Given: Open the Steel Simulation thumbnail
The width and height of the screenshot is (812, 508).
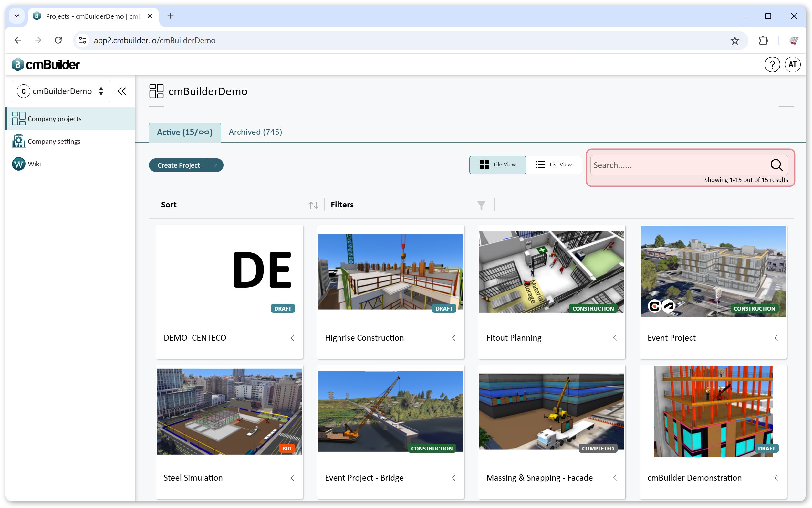Looking at the screenshot, I should [229, 411].
